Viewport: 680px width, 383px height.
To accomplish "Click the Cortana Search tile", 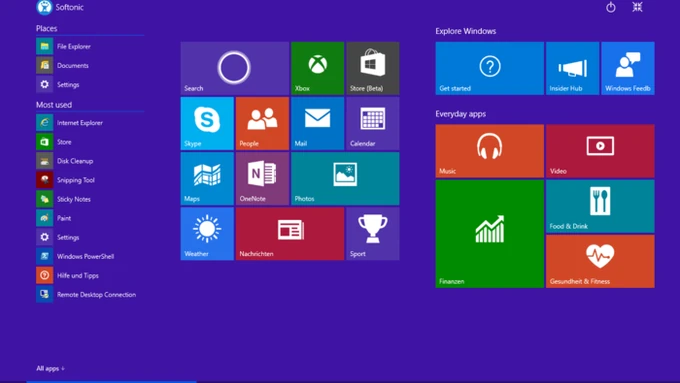I will 235,68.
